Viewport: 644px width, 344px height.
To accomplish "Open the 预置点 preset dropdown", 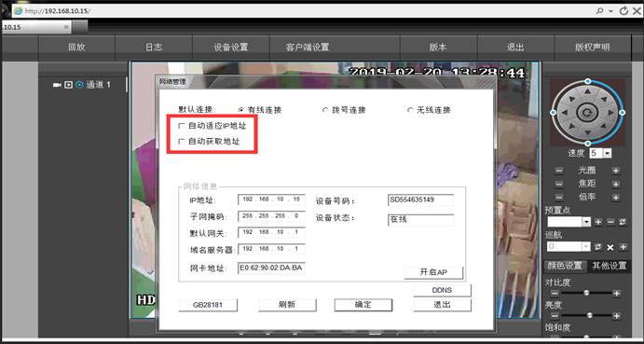I will pos(586,222).
